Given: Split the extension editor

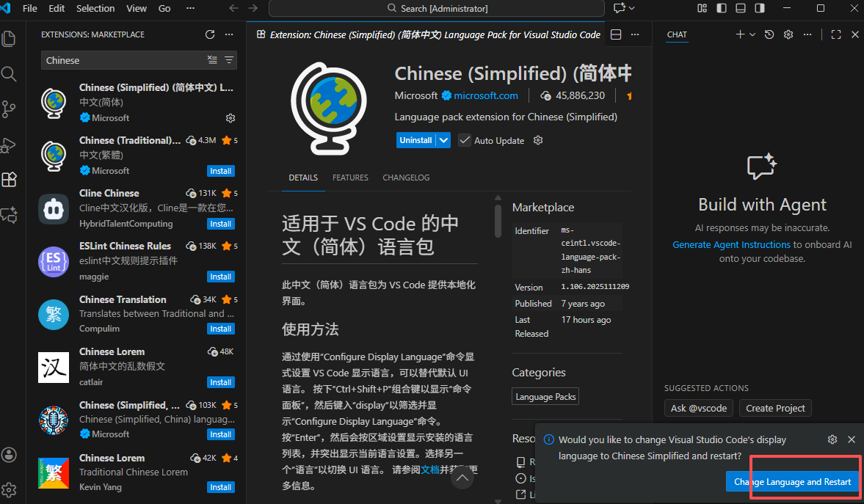Looking at the screenshot, I should click(616, 34).
